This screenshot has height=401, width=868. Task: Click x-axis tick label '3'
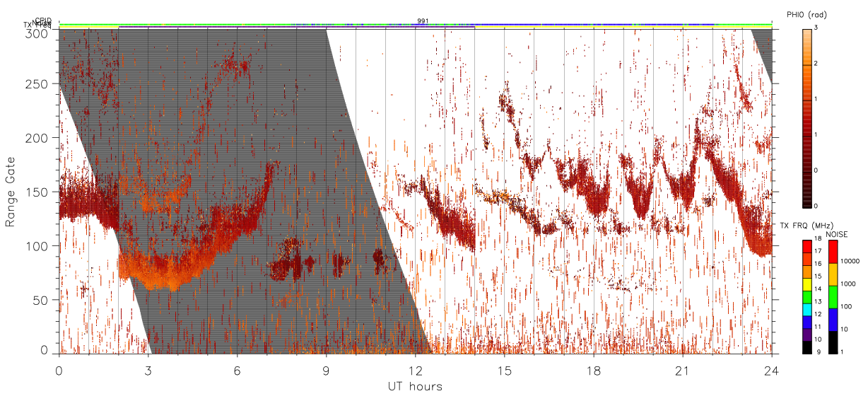coord(148,371)
